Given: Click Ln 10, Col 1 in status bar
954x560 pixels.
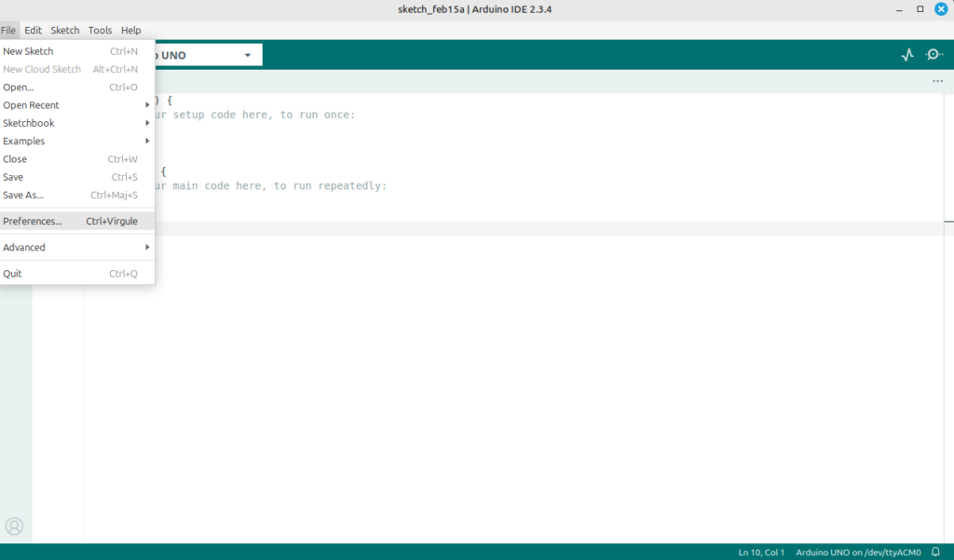Looking at the screenshot, I should tap(761, 553).
